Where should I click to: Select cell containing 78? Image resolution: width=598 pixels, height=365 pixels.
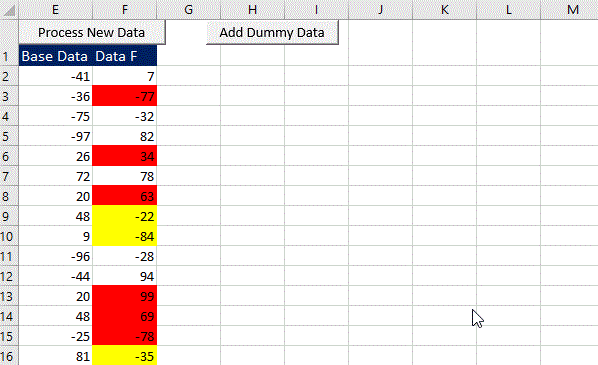(125, 176)
